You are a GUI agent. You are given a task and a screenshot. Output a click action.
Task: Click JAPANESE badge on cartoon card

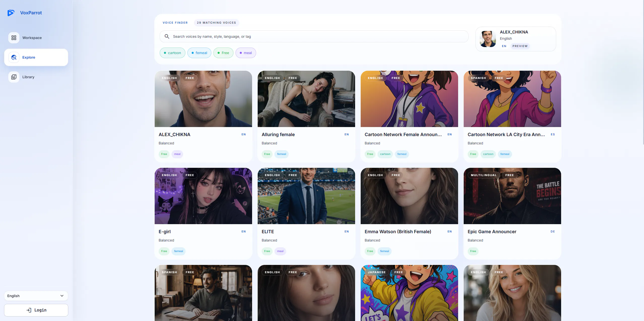click(x=377, y=272)
